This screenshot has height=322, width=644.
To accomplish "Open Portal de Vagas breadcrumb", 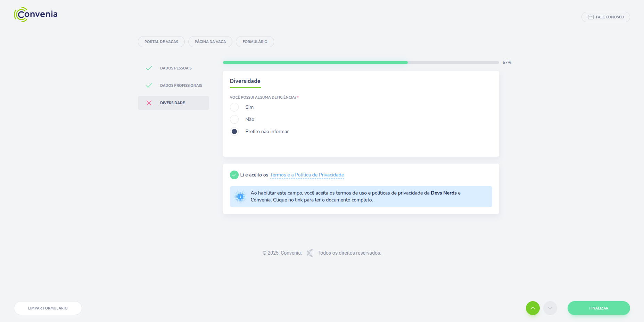I will tap(161, 42).
